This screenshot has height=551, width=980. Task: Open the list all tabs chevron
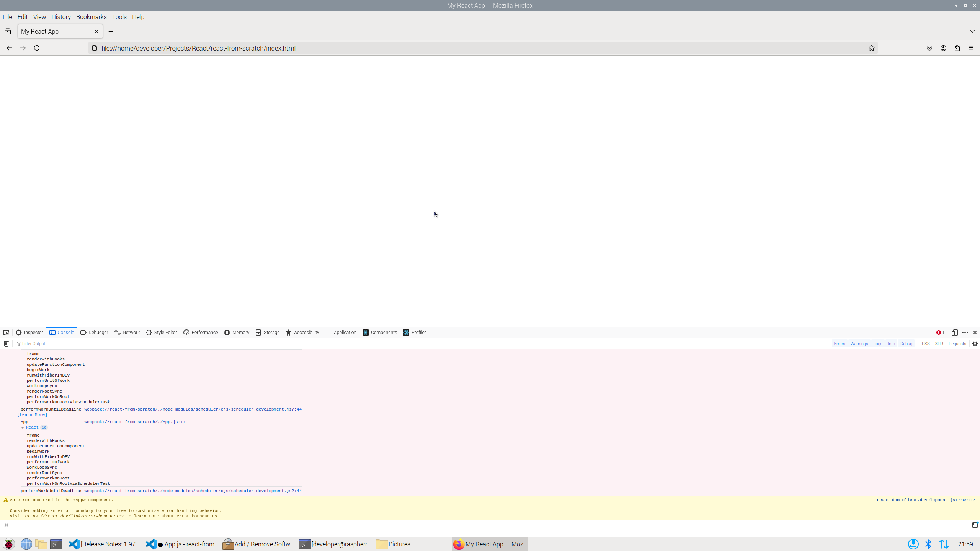click(x=972, y=31)
